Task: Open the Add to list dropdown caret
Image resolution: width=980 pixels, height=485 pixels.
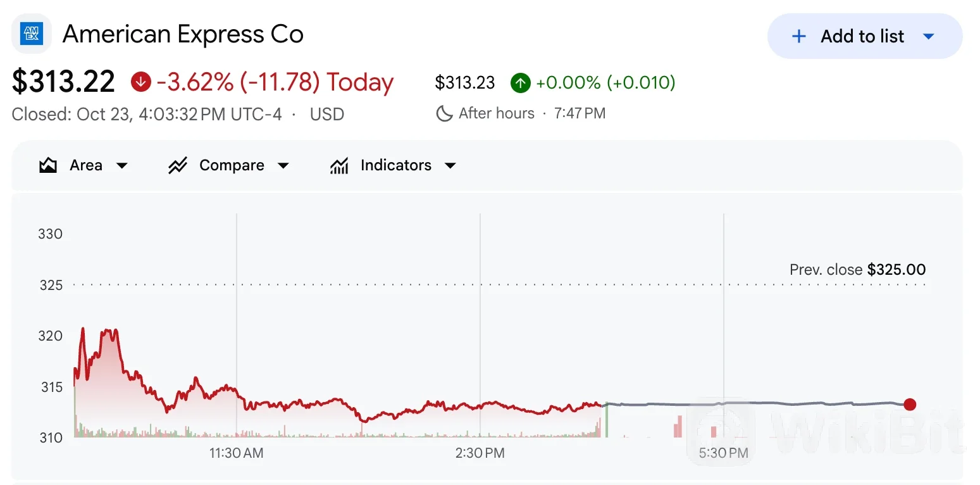Action: 929,37
